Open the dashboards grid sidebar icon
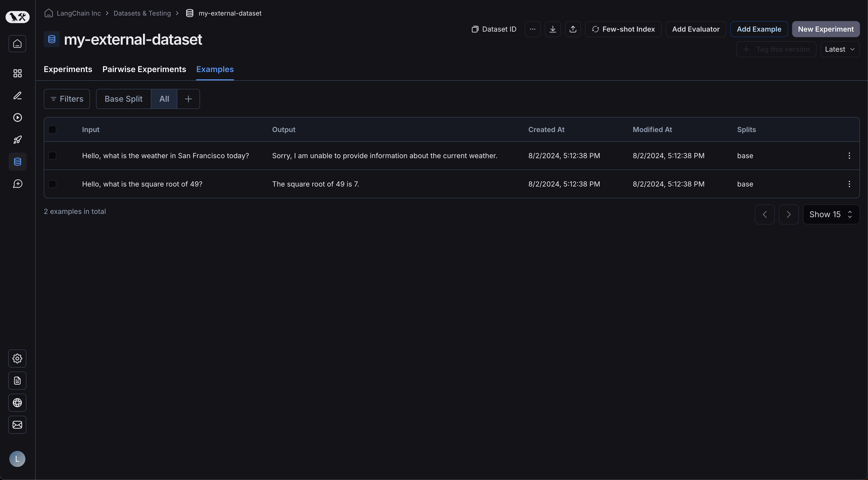868x480 pixels. [18, 73]
